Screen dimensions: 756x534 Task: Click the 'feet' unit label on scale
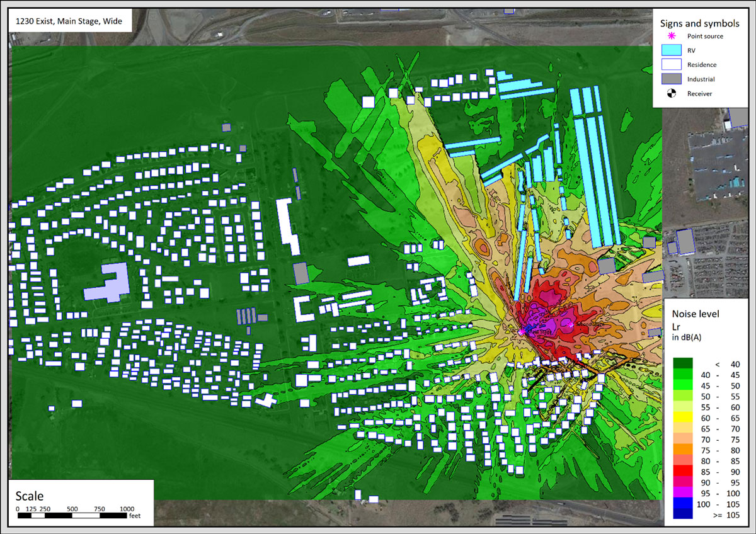[x=134, y=516]
